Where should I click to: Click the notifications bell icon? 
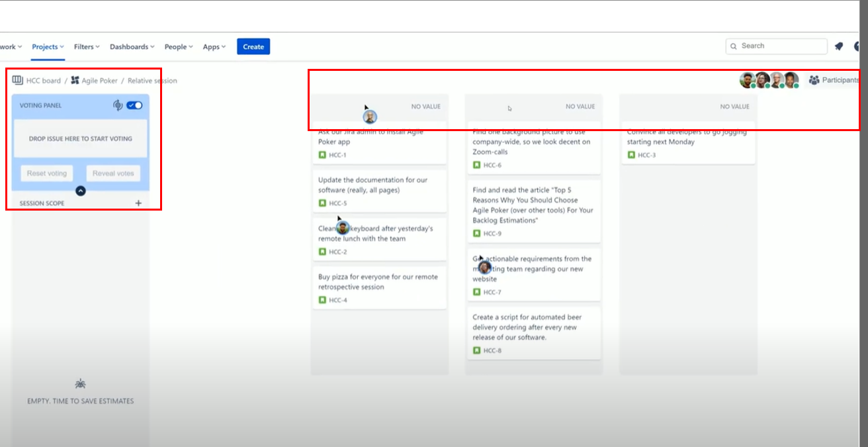click(839, 46)
